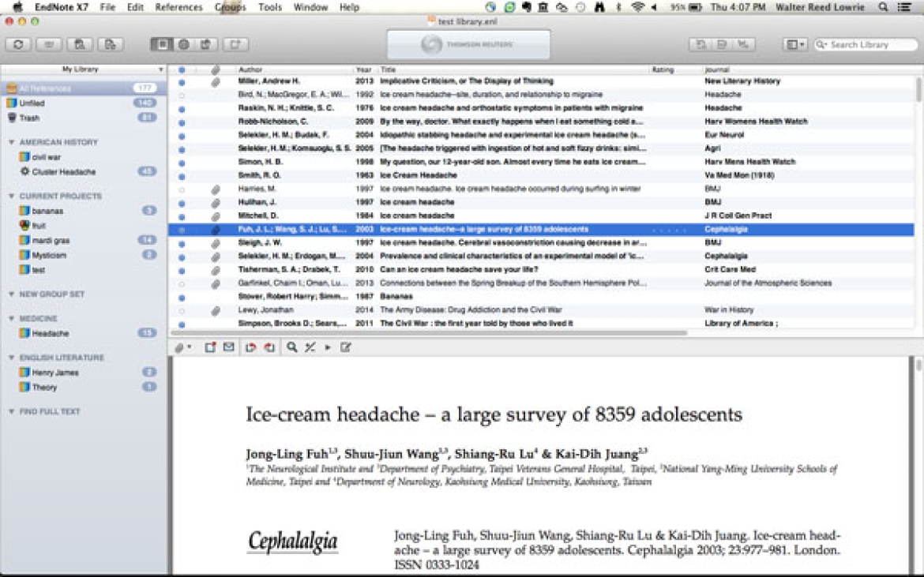This screenshot has height=577, width=924.
Task: Rotate PDF counterclockwise in preview toolbar
Action: click(250, 347)
